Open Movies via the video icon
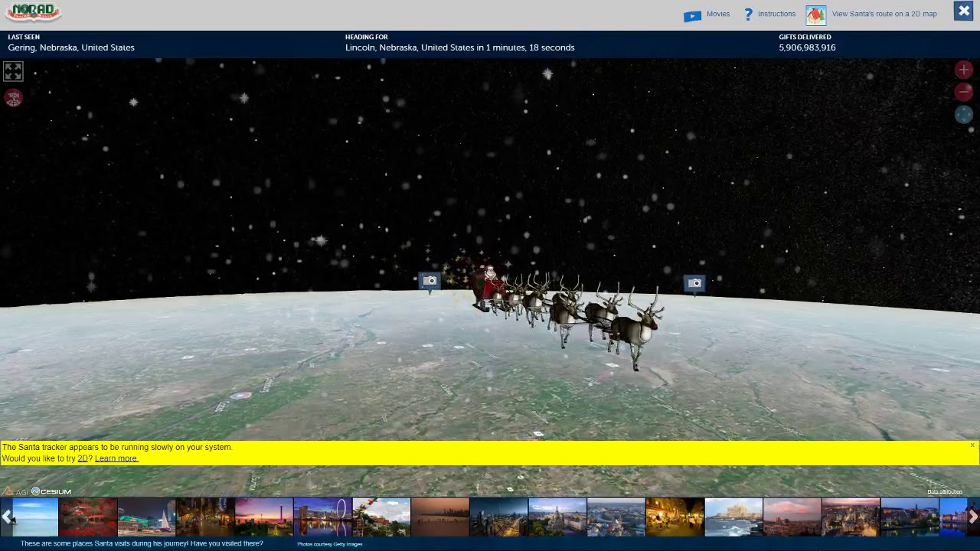 pyautogui.click(x=692, y=15)
